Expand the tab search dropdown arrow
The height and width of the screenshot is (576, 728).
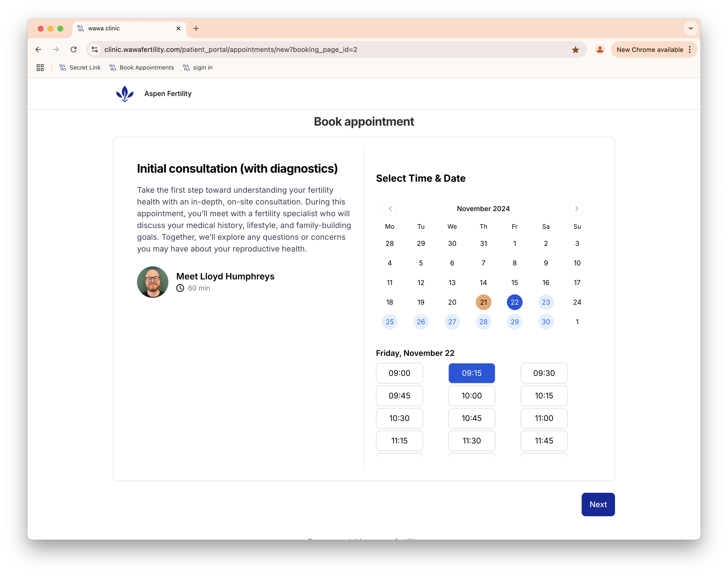click(690, 29)
